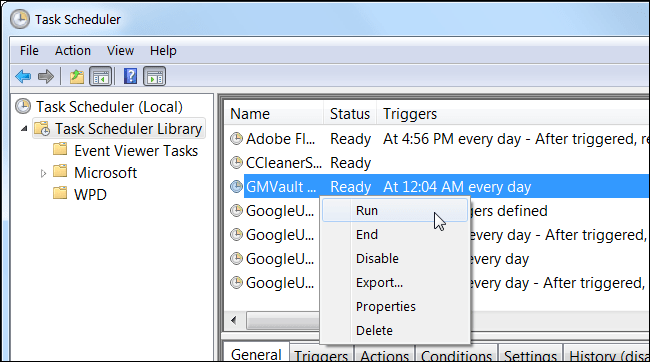The image size is (650, 362).
Task: Choose Delete from the context menu
Action: point(395,330)
